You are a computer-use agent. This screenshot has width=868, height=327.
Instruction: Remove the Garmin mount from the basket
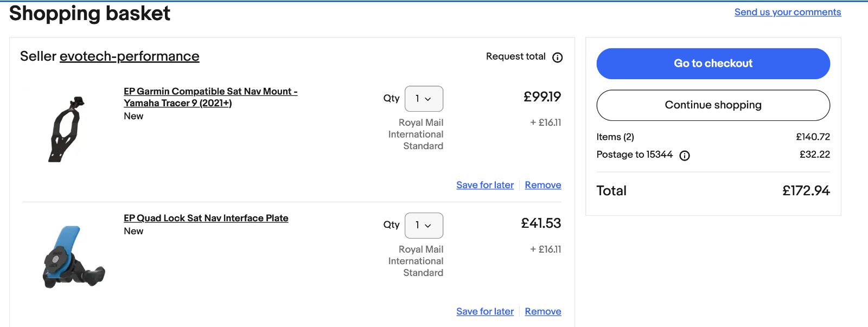543,185
